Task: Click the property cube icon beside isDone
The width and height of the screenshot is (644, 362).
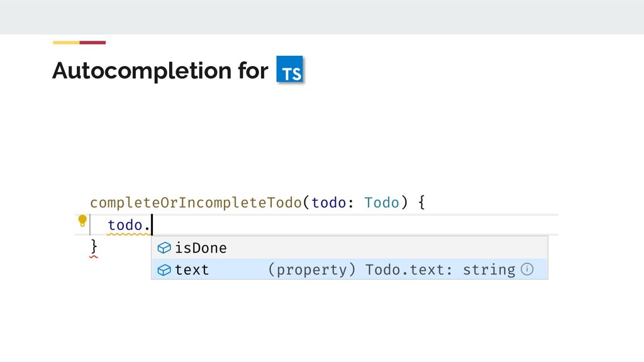Action: [164, 248]
